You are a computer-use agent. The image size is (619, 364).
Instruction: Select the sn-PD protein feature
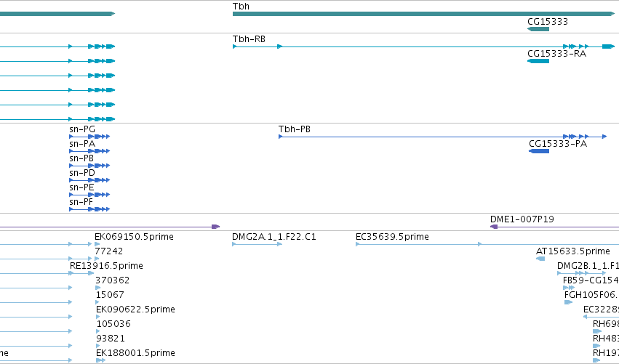pos(89,180)
